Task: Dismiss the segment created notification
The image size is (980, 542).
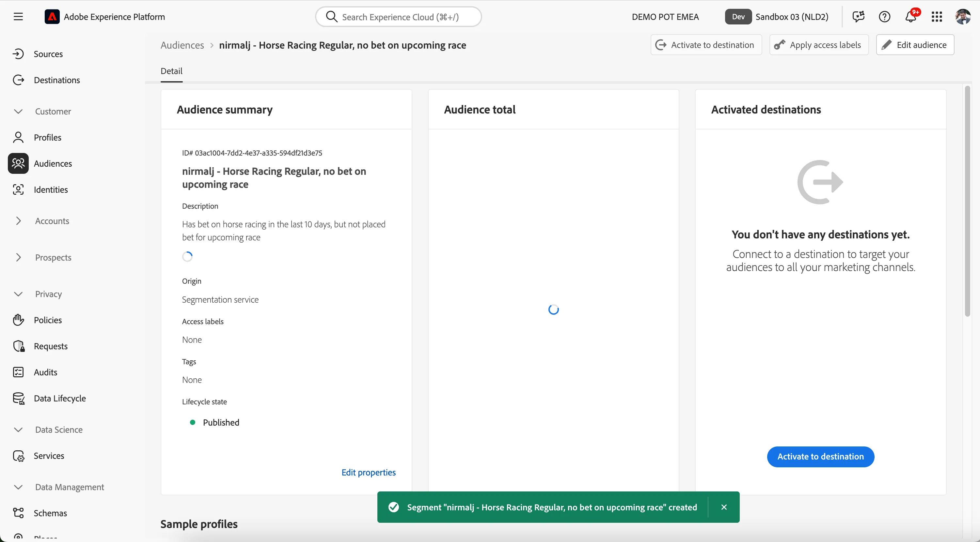Action: (724, 507)
